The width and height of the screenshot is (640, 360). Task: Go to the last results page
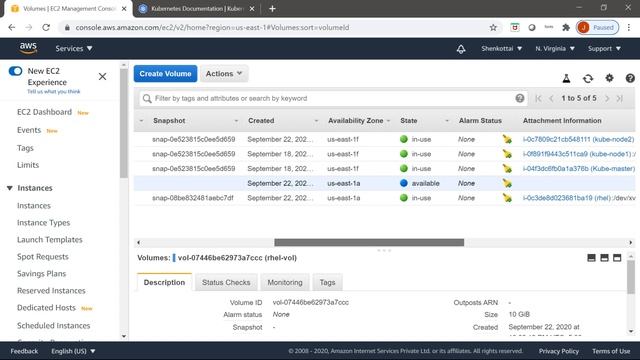pos(620,98)
